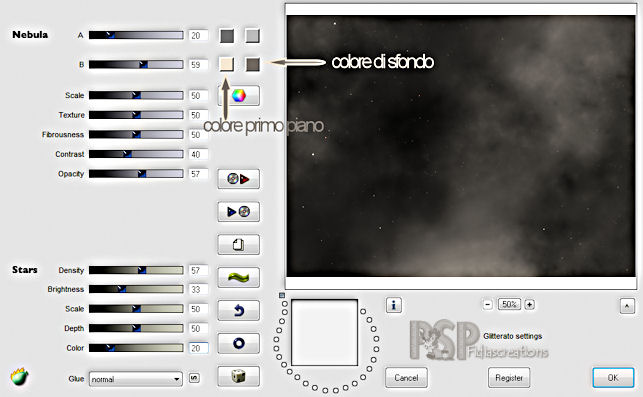Open the Glue mode dropdown
The height and width of the screenshot is (397, 643).
pos(136,379)
